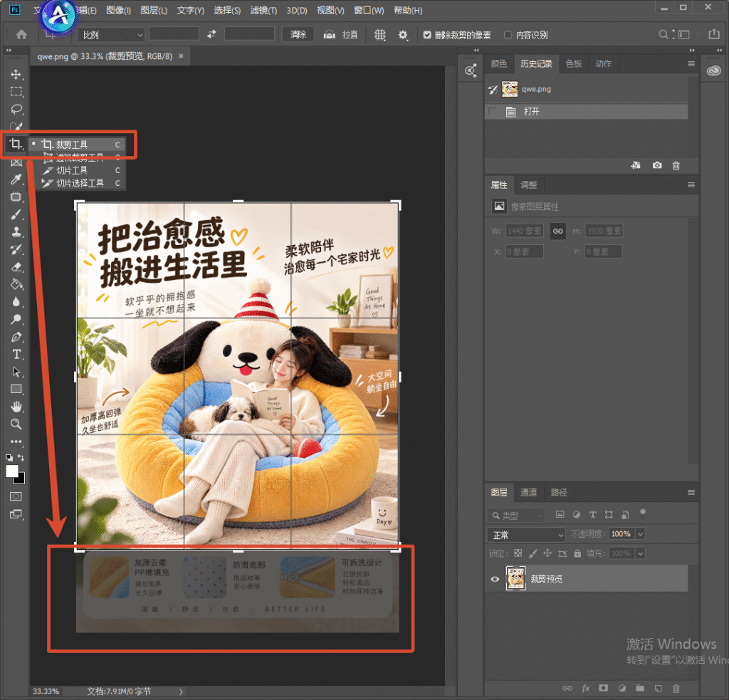Screen dimensions: 729x700
Task: Swap width and height crop values
Action: [x=211, y=34]
